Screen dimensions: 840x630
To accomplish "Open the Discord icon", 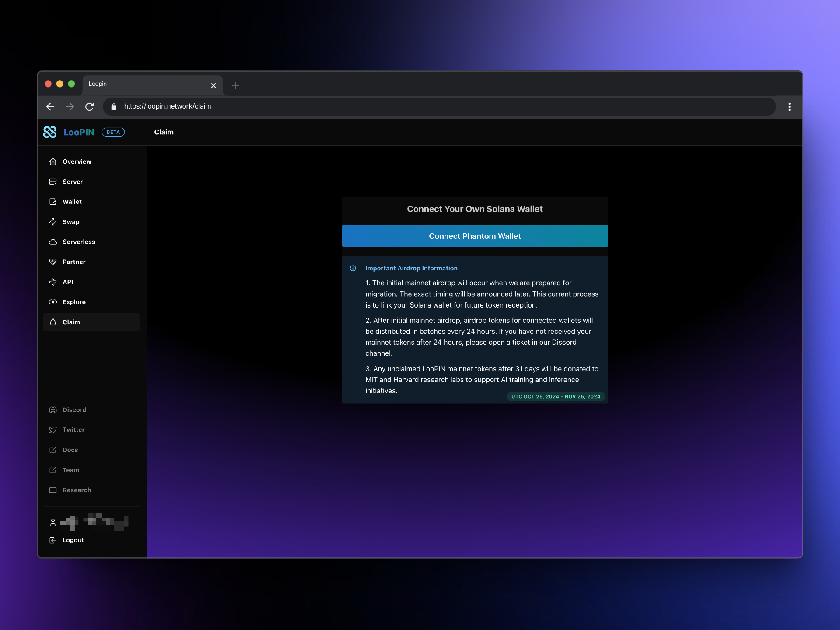I will pyautogui.click(x=53, y=410).
